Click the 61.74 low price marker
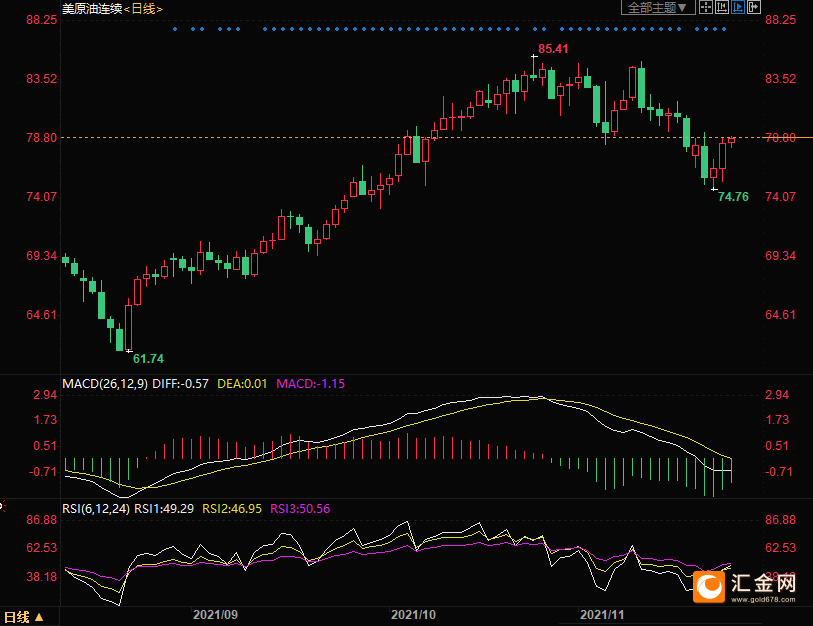813x626 pixels. click(148, 358)
